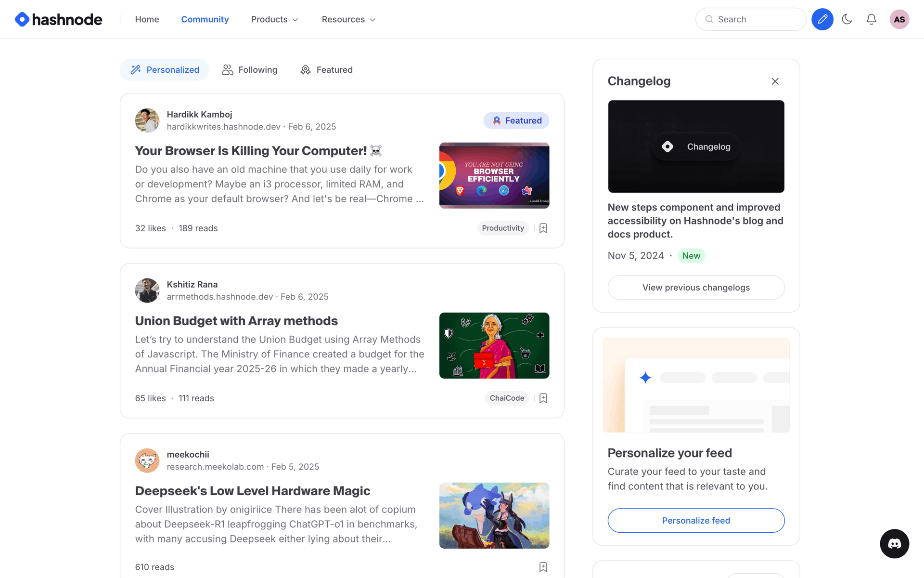Click the Changelog banner image
The height and width of the screenshot is (578, 924).
click(x=696, y=146)
